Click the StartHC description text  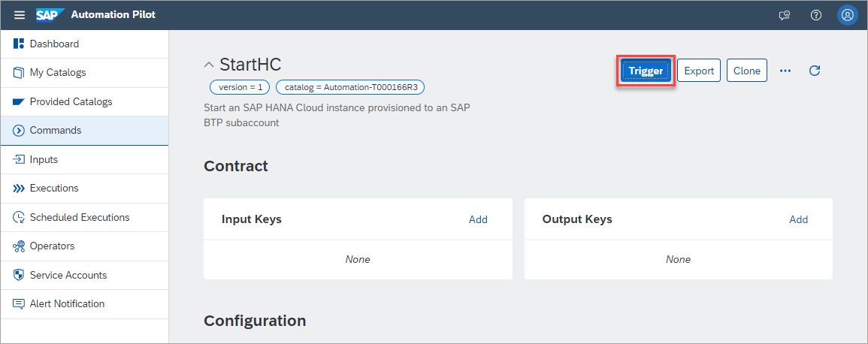(x=337, y=115)
